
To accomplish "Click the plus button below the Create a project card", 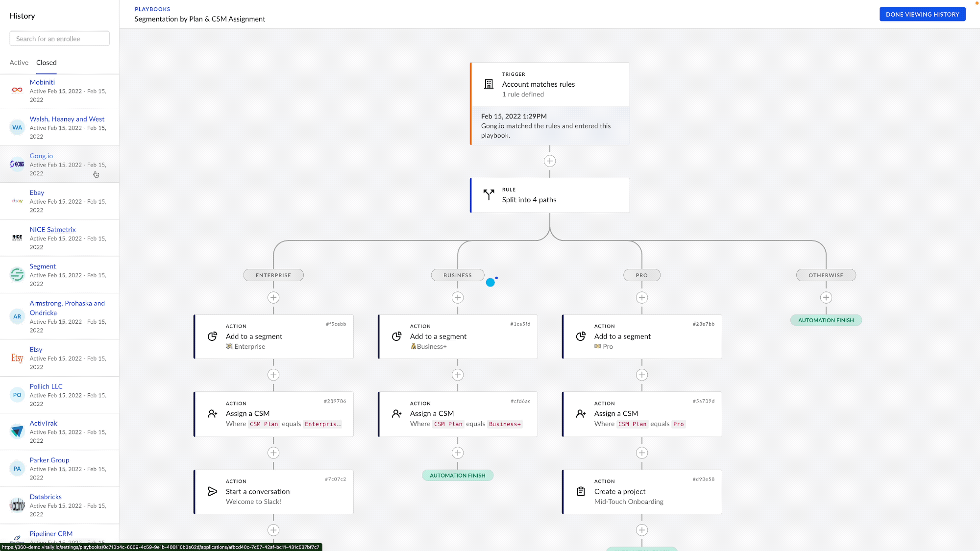I will tap(642, 530).
